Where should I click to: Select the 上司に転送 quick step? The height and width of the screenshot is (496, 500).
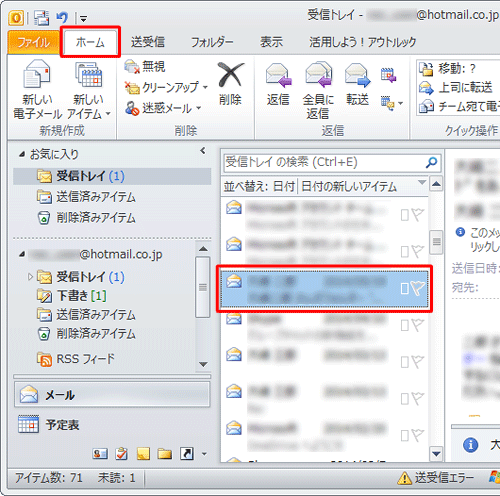coord(456,87)
